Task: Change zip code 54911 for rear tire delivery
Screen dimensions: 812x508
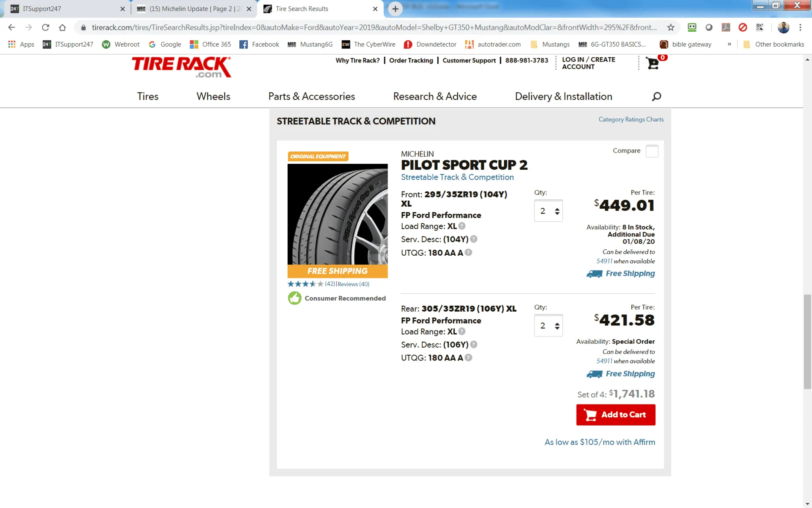Action: click(604, 361)
